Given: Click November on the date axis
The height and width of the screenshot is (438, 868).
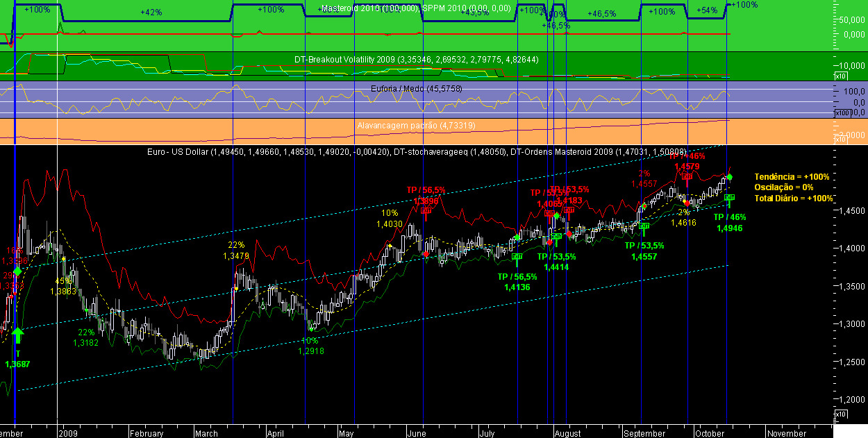Looking at the screenshot, I should (x=787, y=433).
